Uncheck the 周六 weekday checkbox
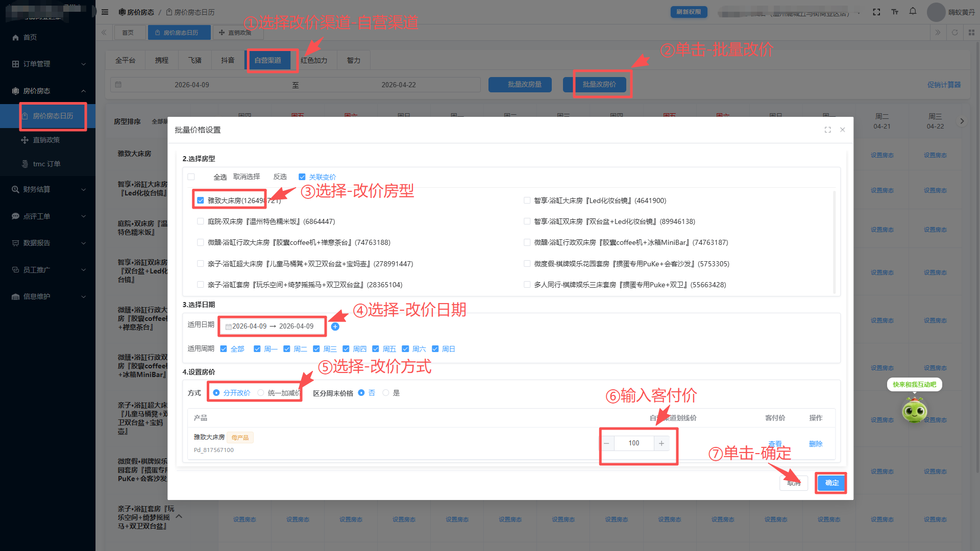 click(405, 349)
